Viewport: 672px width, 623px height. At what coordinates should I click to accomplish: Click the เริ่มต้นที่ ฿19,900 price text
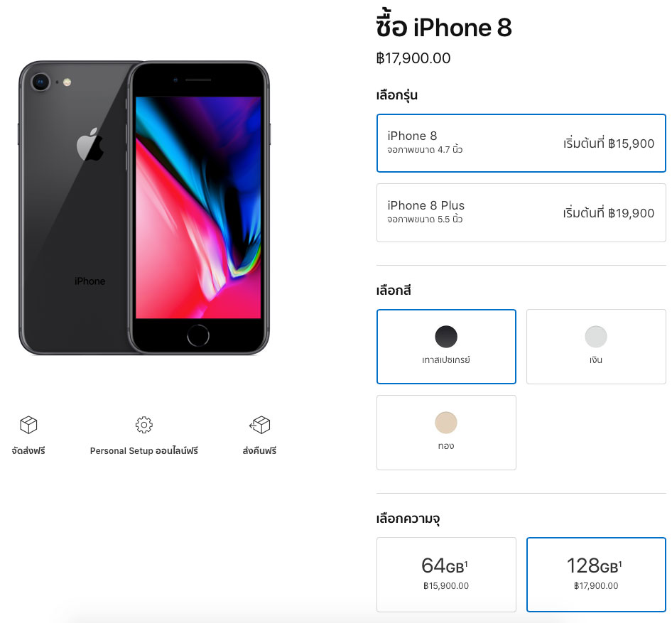[x=609, y=213]
